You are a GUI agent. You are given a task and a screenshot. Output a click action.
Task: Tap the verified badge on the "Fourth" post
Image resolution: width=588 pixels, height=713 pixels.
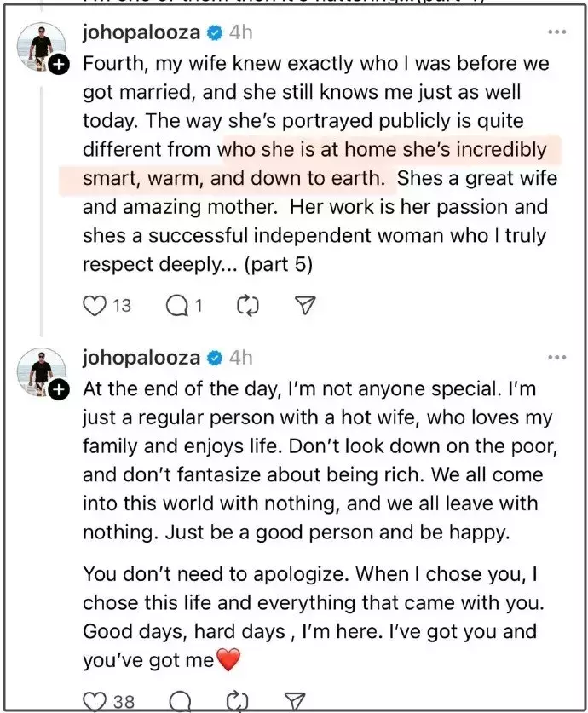click(x=214, y=33)
